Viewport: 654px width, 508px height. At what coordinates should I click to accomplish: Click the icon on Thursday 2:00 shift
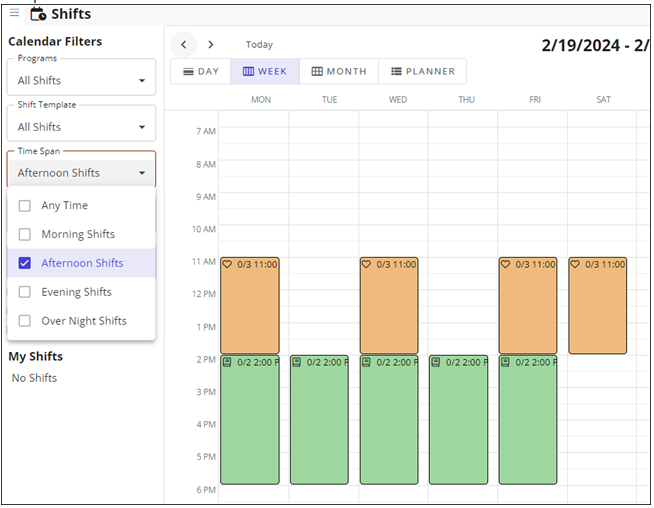[436, 362]
